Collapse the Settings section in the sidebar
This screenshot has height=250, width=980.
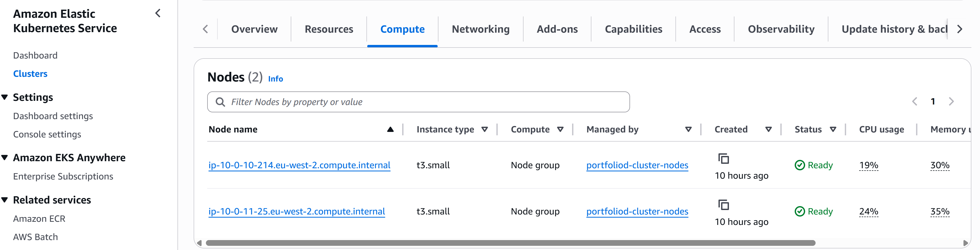click(x=4, y=97)
